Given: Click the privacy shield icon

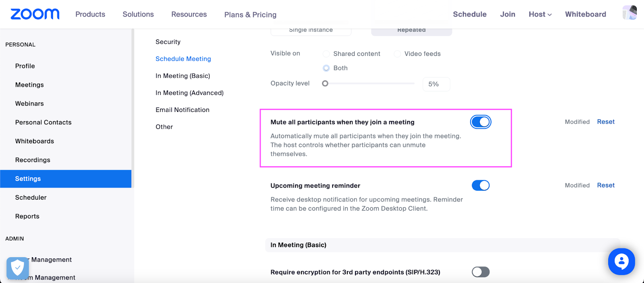Looking at the screenshot, I should pyautogui.click(x=17, y=267).
